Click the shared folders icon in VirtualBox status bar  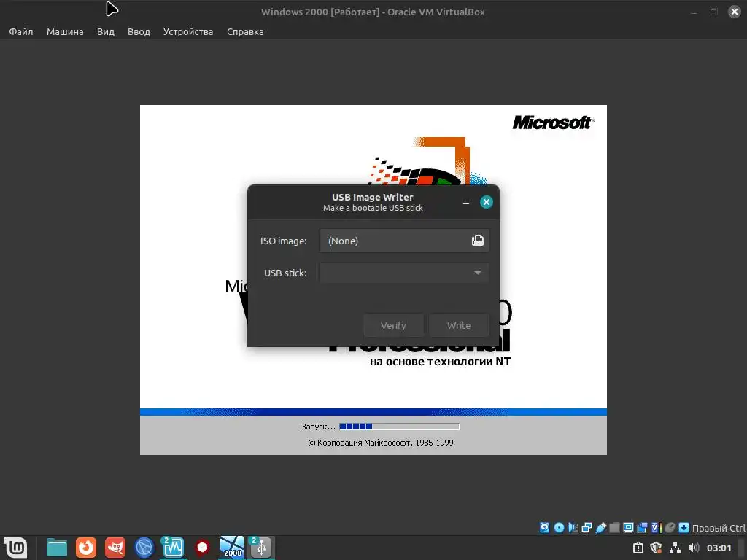pyautogui.click(x=614, y=527)
